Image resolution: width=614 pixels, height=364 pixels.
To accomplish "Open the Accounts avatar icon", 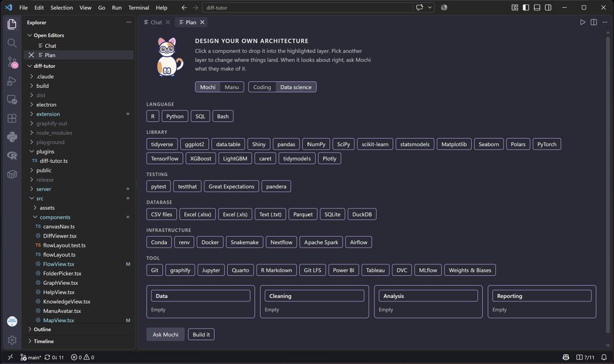I will (x=12, y=321).
